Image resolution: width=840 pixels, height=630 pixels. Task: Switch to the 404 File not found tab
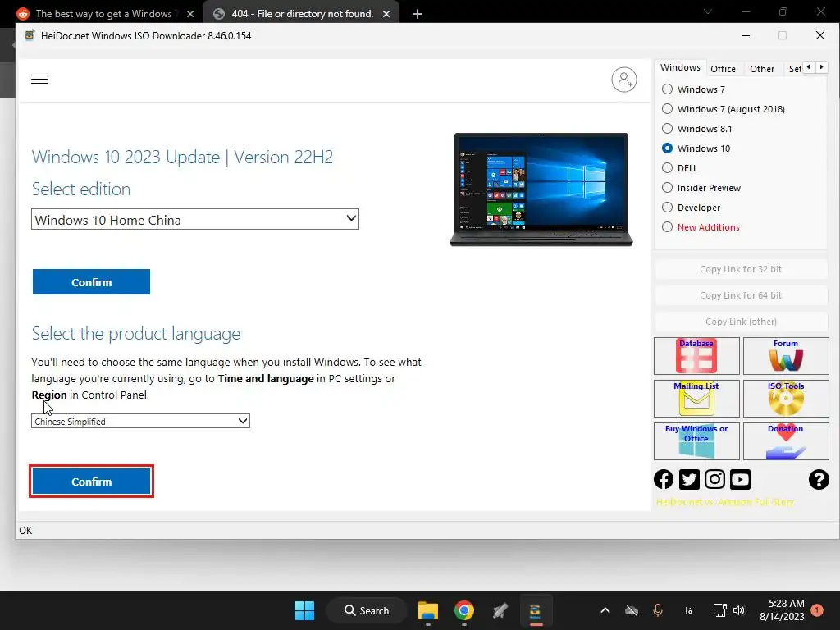point(300,14)
